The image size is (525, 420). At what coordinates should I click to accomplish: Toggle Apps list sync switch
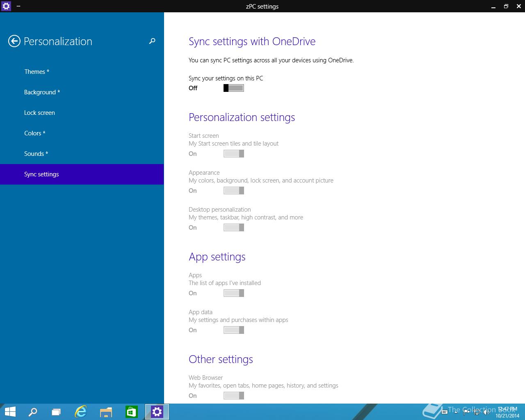(x=234, y=293)
